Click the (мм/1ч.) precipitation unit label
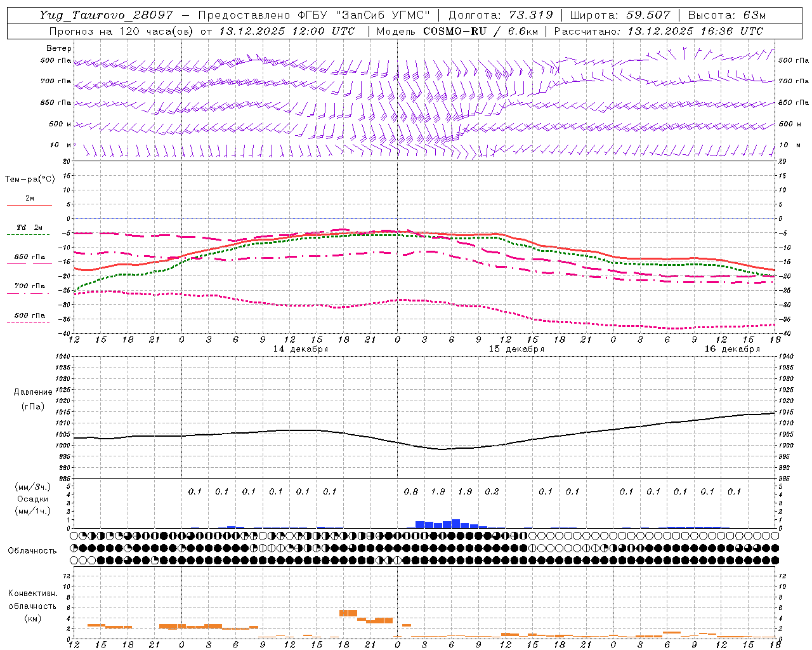The width and height of the screenshot is (812, 650). pos(32,511)
